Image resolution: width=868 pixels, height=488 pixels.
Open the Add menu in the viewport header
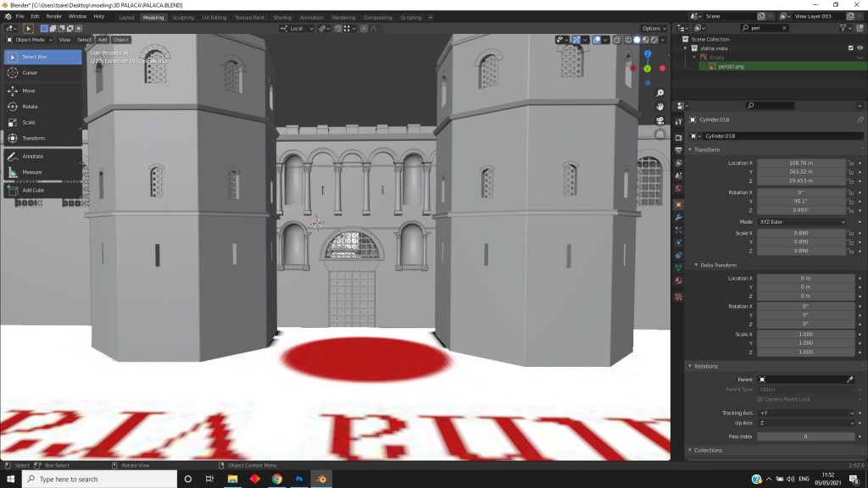click(x=102, y=40)
